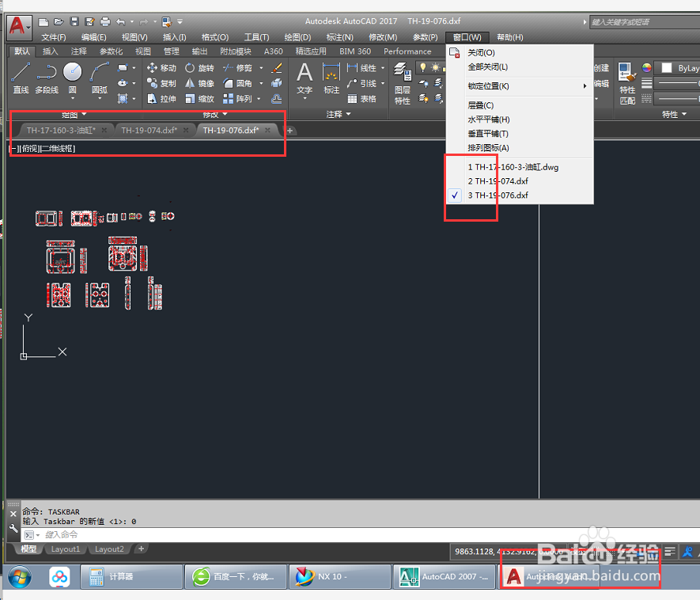Expand the 特性 (Properties) panel arrow
The image size is (700, 600).
pyautogui.click(x=684, y=115)
